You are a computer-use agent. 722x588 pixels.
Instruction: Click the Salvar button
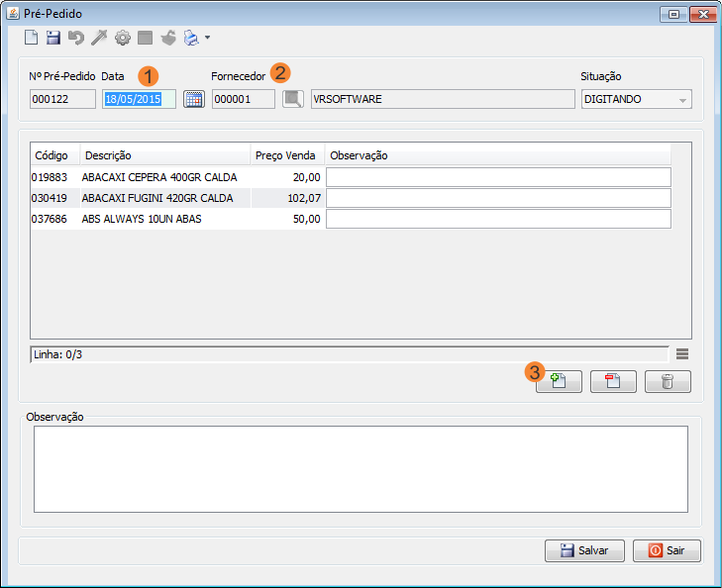[584, 550]
